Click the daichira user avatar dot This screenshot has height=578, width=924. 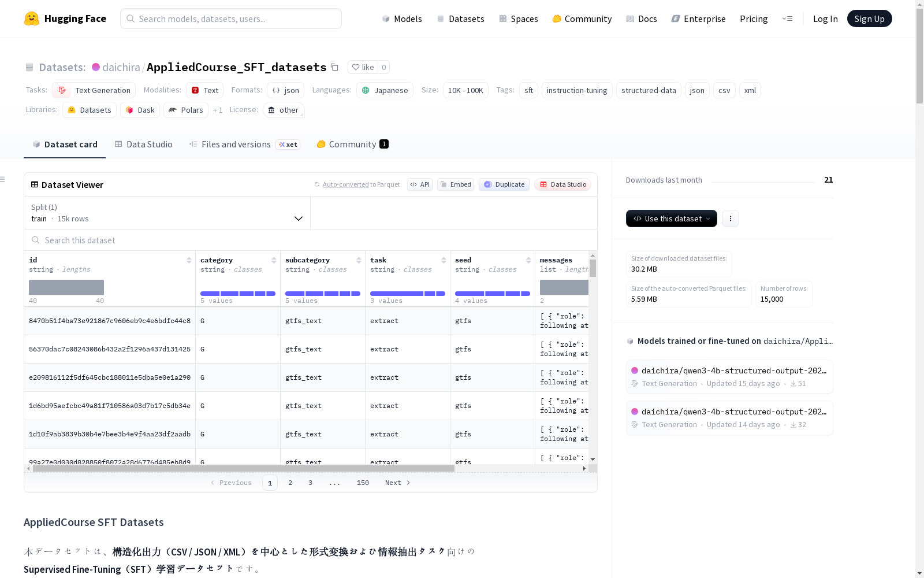(96, 67)
